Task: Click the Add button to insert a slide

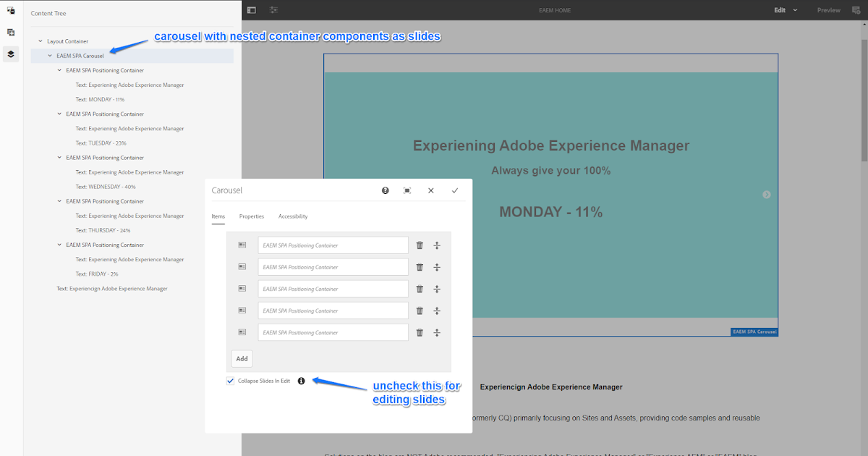Action: pyautogui.click(x=242, y=358)
